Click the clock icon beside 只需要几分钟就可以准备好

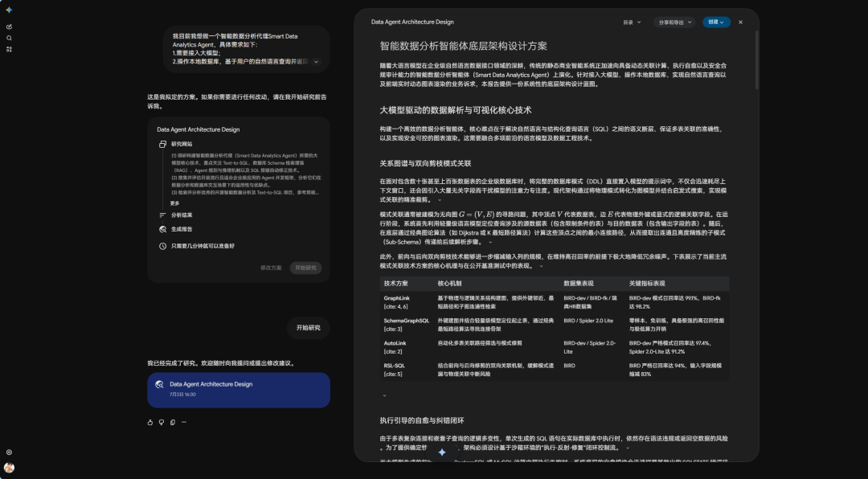pos(162,246)
